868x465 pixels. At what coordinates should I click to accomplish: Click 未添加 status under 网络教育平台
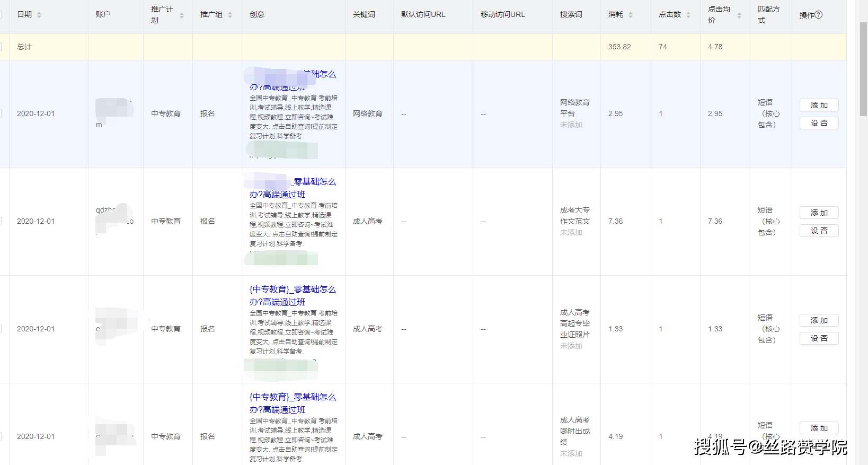pyautogui.click(x=571, y=125)
